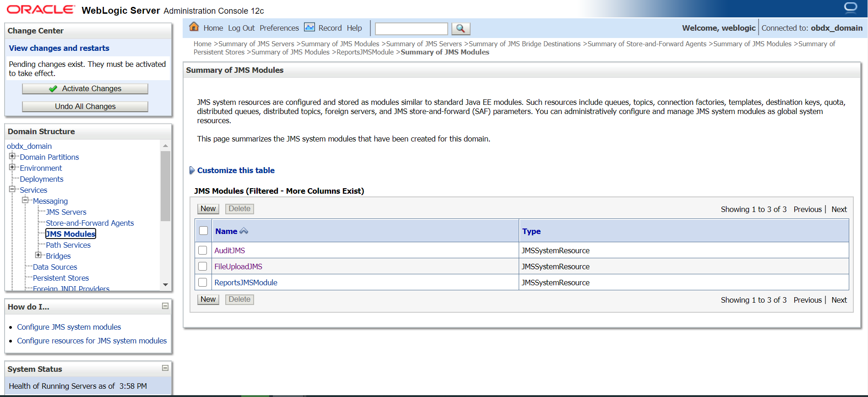The height and width of the screenshot is (397, 868).
Task: Tick the select-all checkbox in table header
Action: [204, 231]
